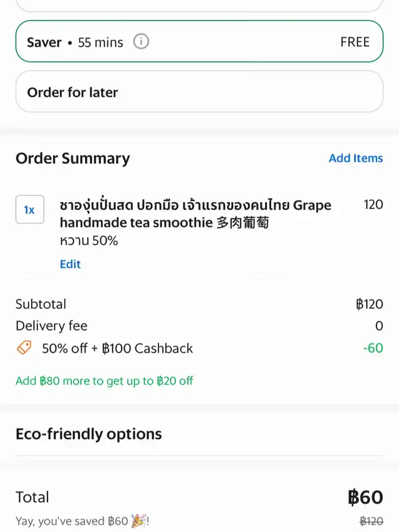Edit the grape tea smoothie item

[70, 264]
